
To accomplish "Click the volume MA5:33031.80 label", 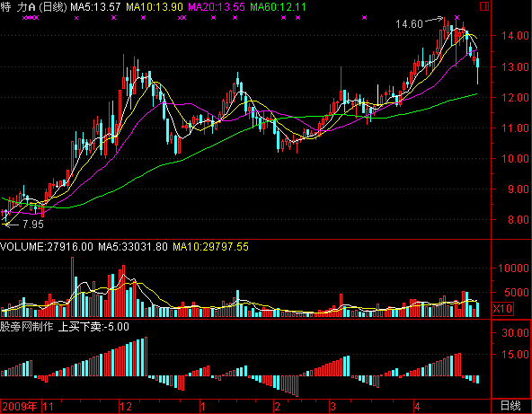I will point(133,246).
